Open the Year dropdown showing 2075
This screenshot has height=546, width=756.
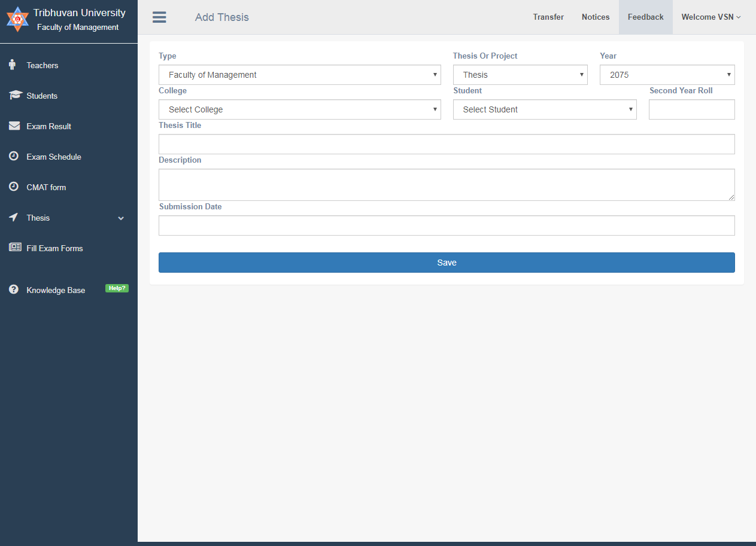tap(667, 75)
